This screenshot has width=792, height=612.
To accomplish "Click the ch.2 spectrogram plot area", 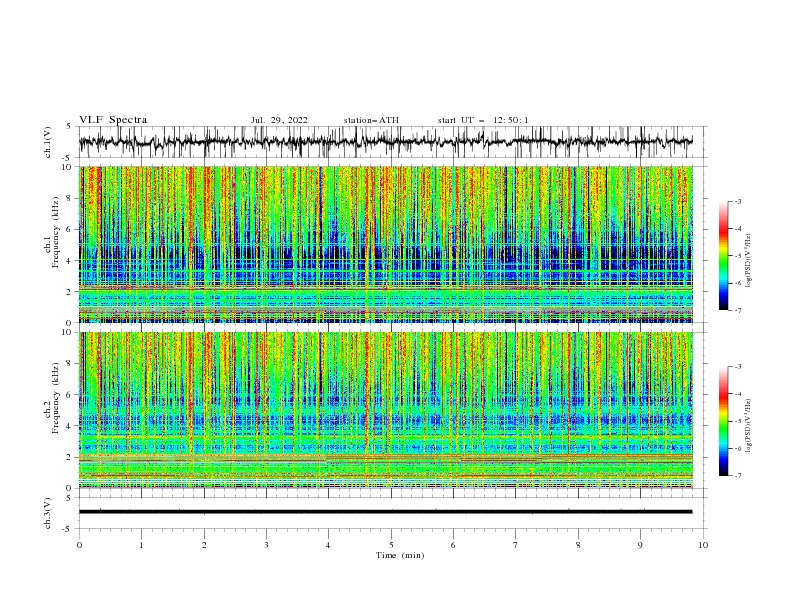I will pyautogui.click(x=386, y=410).
